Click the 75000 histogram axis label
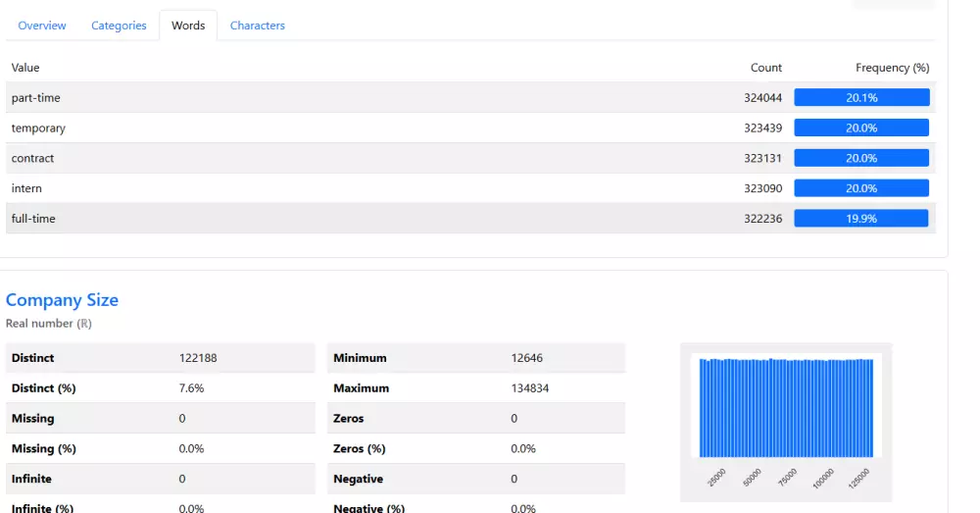980x513 pixels. pyautogui.click(x=788, y=478)
